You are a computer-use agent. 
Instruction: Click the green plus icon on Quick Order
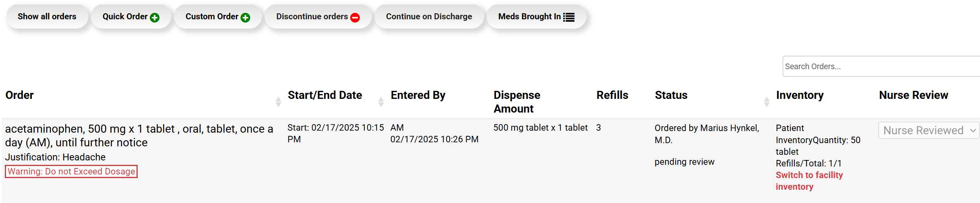tap(155, 18)
